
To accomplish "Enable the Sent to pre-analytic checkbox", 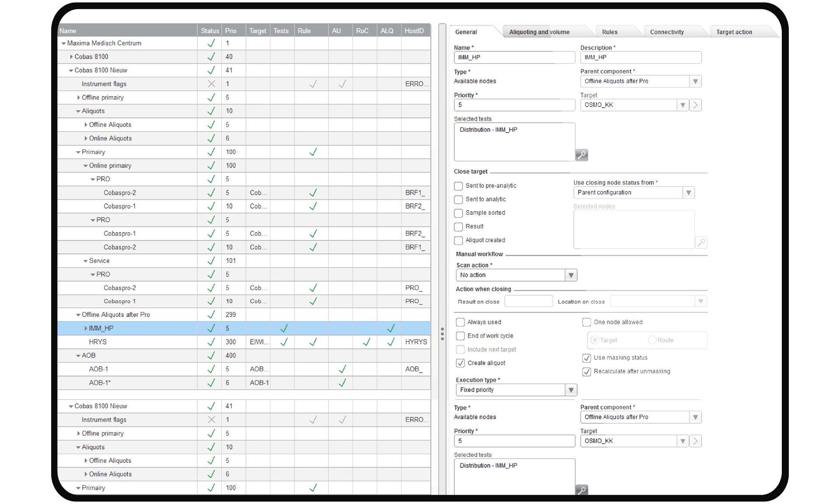I will pos(458,186).
